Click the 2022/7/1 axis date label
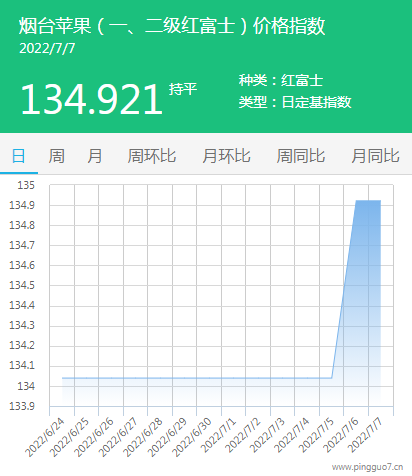The image size is (412, 476). (219, 435)
